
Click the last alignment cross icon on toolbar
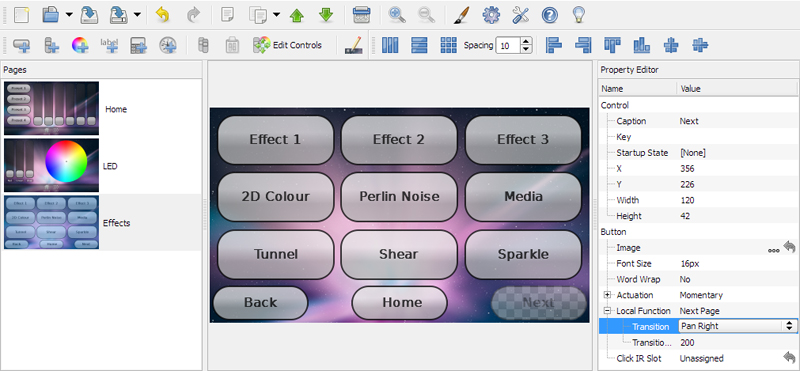click(x=700, y=45)
